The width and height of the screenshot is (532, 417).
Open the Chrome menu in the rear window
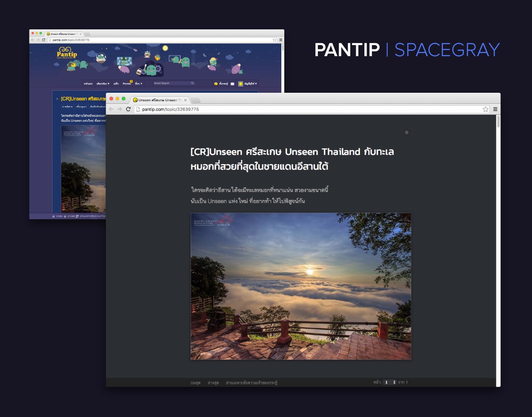(281, 40)
